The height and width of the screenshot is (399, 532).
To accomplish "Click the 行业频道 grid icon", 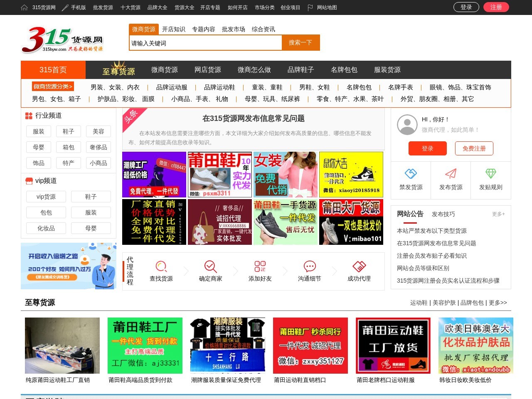I will [x=29, y=116].
